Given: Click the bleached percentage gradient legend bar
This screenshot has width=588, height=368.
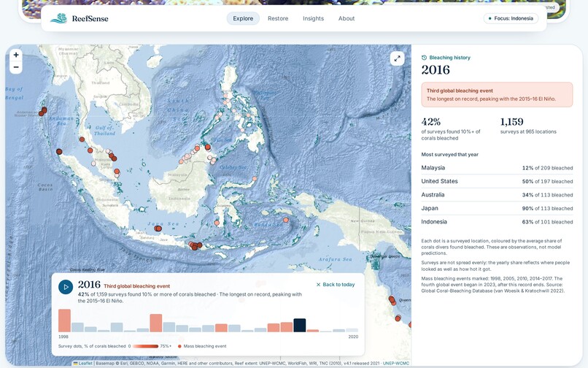Looking at the screenshot, I should click(145, 346).
